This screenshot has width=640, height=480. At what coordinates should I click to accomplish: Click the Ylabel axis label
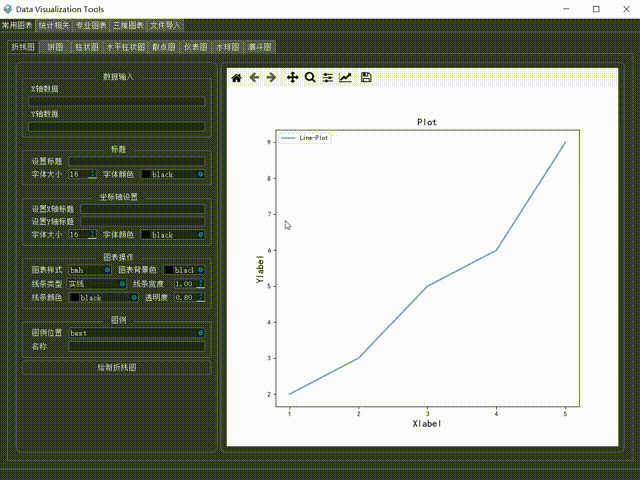(x=260, y=269)
